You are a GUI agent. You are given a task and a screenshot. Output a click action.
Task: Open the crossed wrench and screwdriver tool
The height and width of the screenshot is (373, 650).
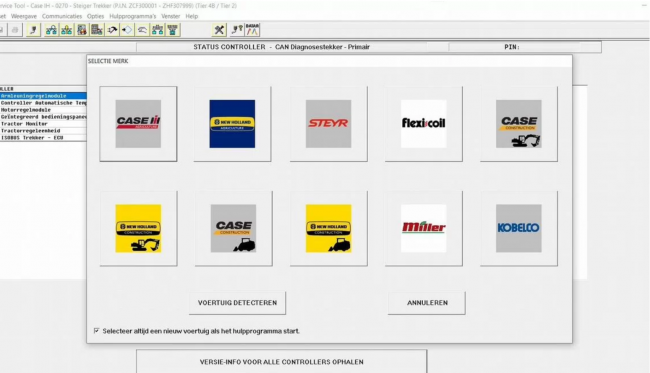(x=219, y=30)
